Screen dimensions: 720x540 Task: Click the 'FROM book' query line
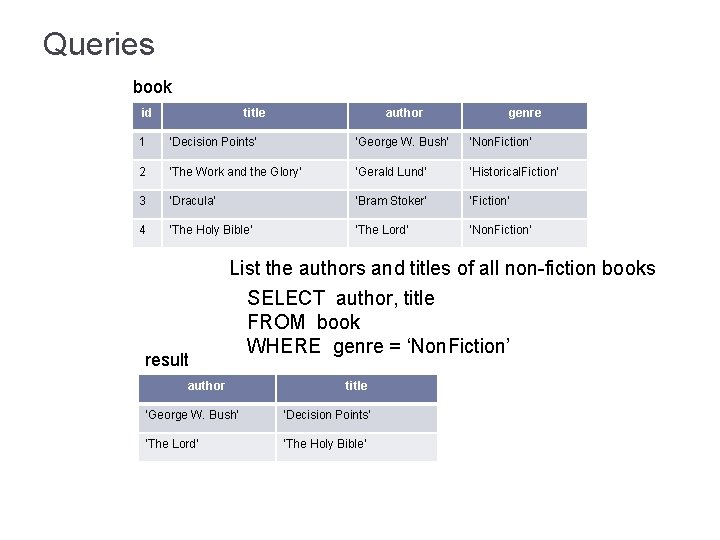pyautogui.click(x=304, y=322)
